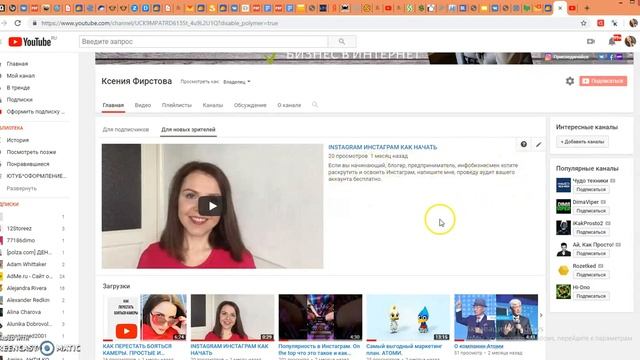The image size is (640, 360).
Task: Open Мой канал in the sidebar
Action: (x=20, y=76)
